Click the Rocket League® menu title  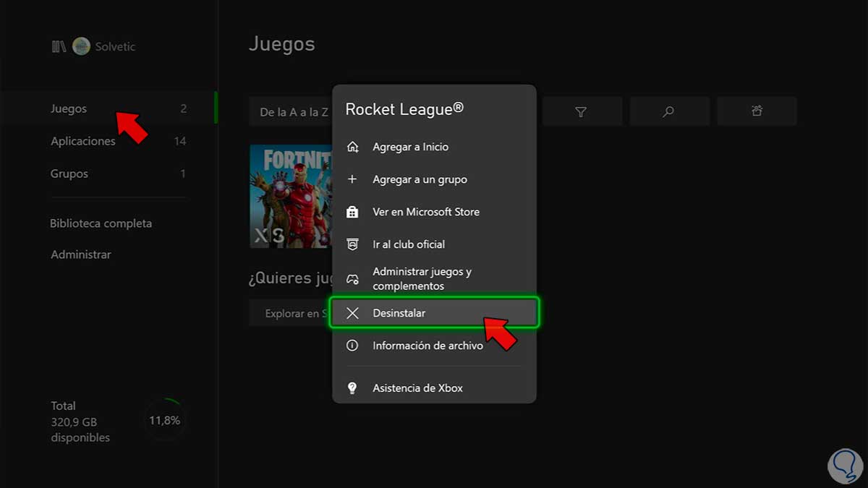404,108
